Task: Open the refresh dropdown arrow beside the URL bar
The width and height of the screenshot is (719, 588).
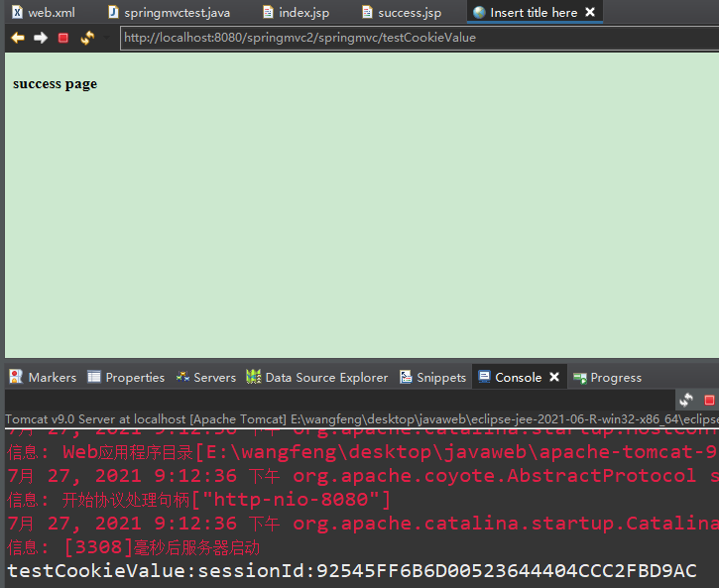Action: pyautogui.click(x=106, y=38)
